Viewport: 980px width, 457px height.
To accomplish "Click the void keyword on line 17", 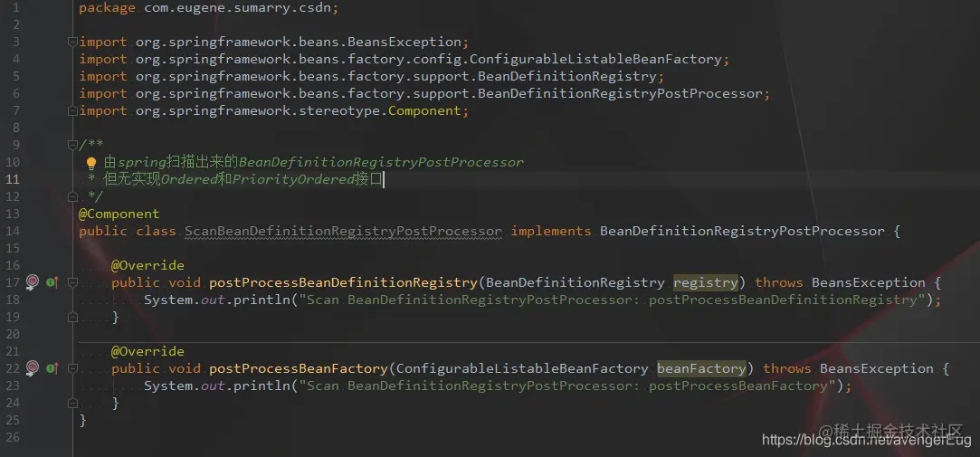I will pyautogui.click(x=185, y=282).
